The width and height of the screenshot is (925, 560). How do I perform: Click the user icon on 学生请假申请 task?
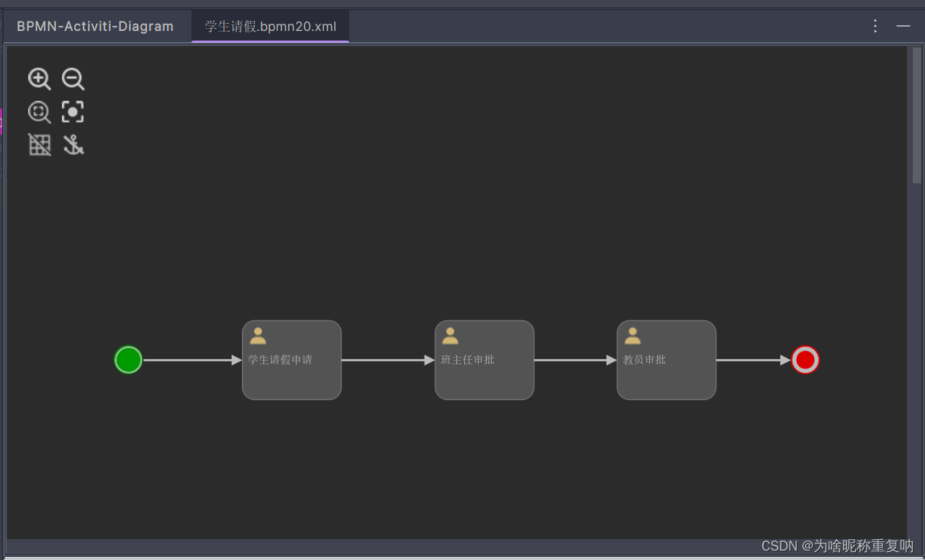258,335
